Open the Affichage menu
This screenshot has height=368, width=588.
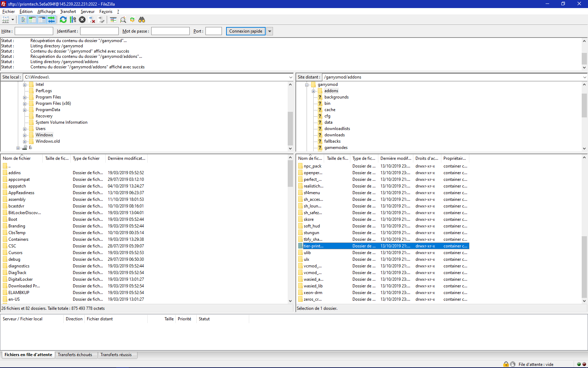pyautogui.click(x=46, y=12)
